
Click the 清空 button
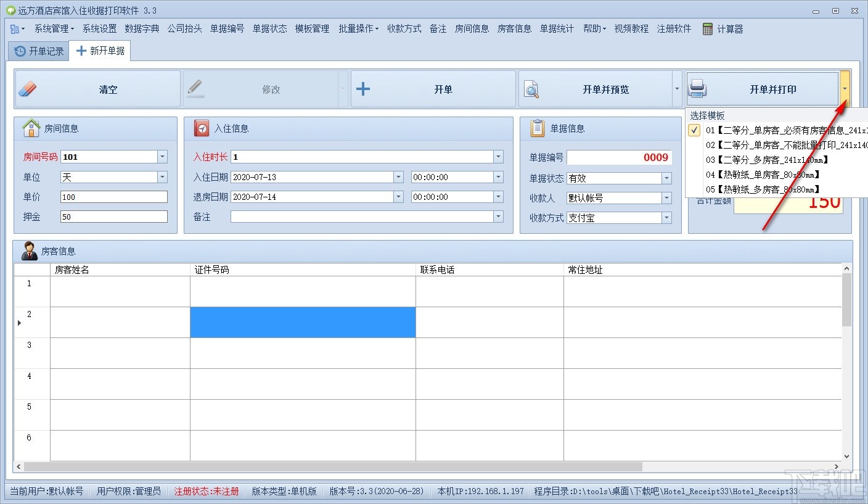[x=97, y=89]
